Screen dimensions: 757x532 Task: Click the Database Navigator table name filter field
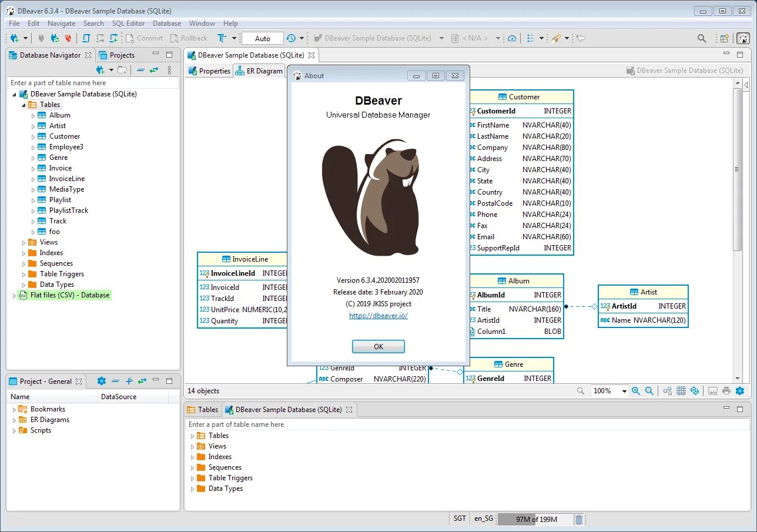click(x=93, y=83)
